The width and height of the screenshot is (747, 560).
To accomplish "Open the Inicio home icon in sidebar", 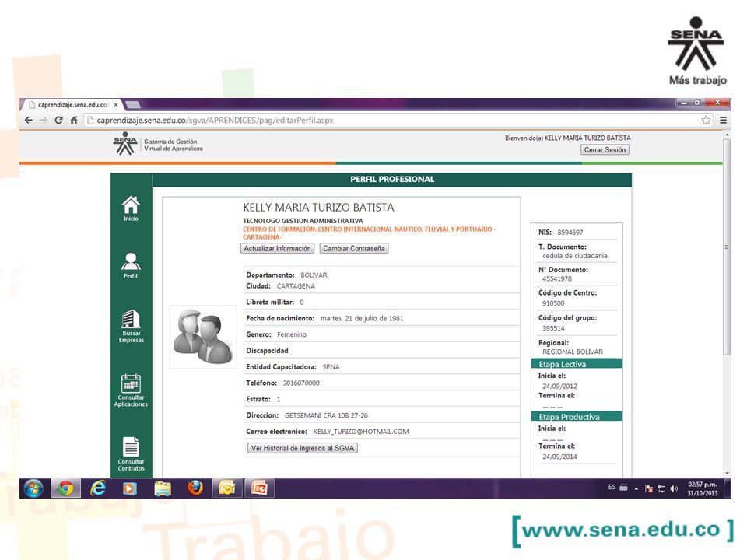I will coord(131,208).
